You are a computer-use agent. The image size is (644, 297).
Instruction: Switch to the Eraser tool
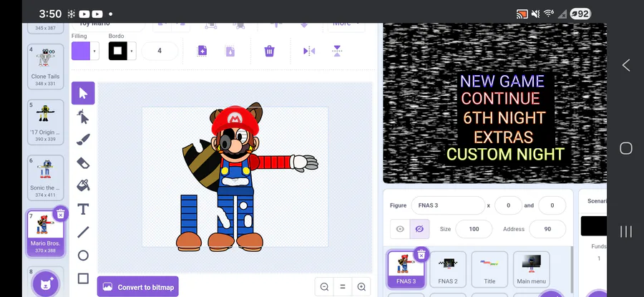click(83, 162)
